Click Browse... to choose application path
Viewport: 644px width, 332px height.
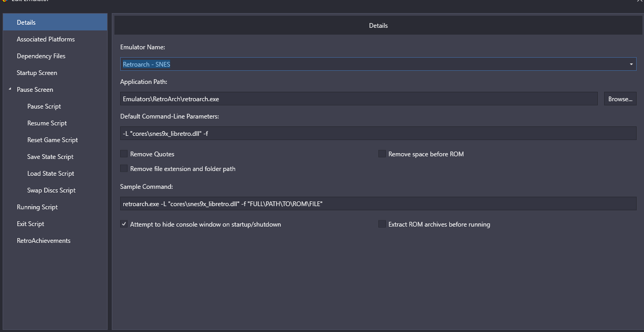620,99
